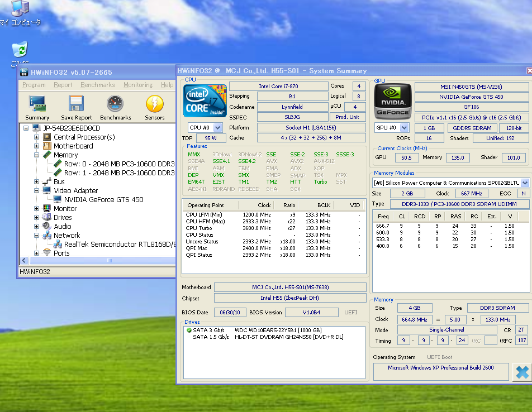Click the RealTek network adapter icon
This screenshot has height=412, width=532.
pos(58,244)
